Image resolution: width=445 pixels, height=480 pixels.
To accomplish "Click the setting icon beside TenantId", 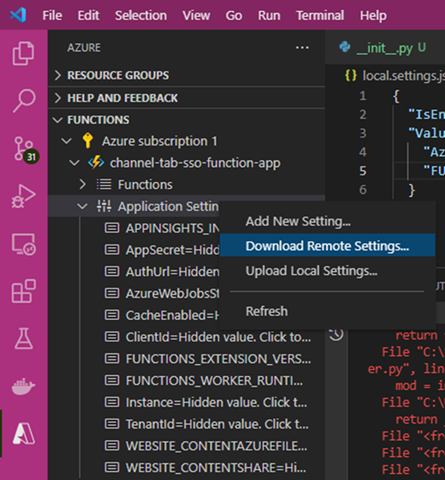I will point(112,424).
